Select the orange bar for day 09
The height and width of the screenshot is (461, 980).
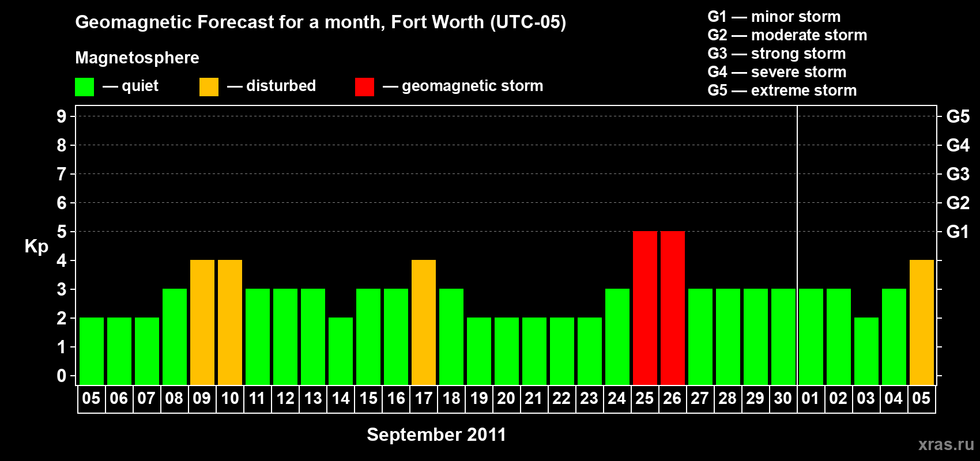202,322
